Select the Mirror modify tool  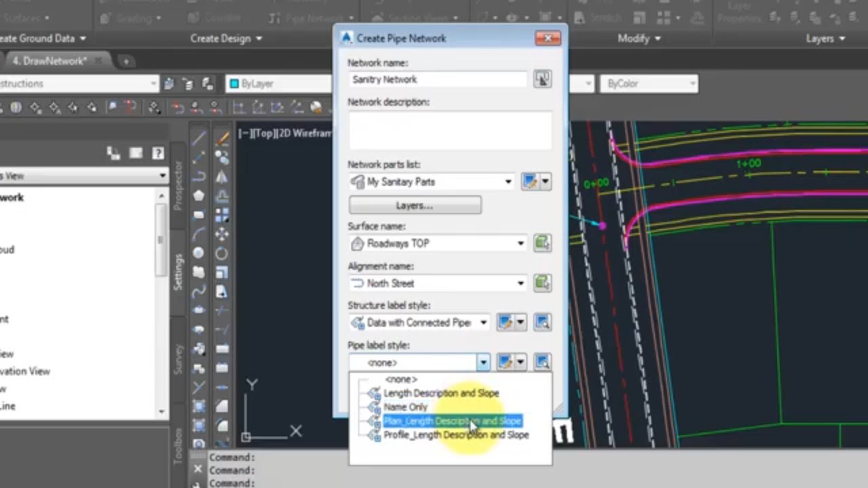(222, 177)
